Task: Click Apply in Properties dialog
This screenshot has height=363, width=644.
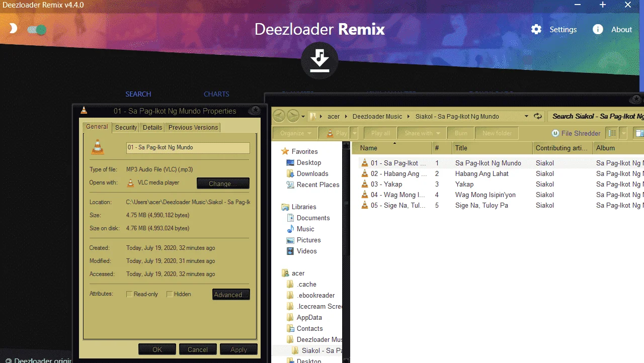Action: 238,349
